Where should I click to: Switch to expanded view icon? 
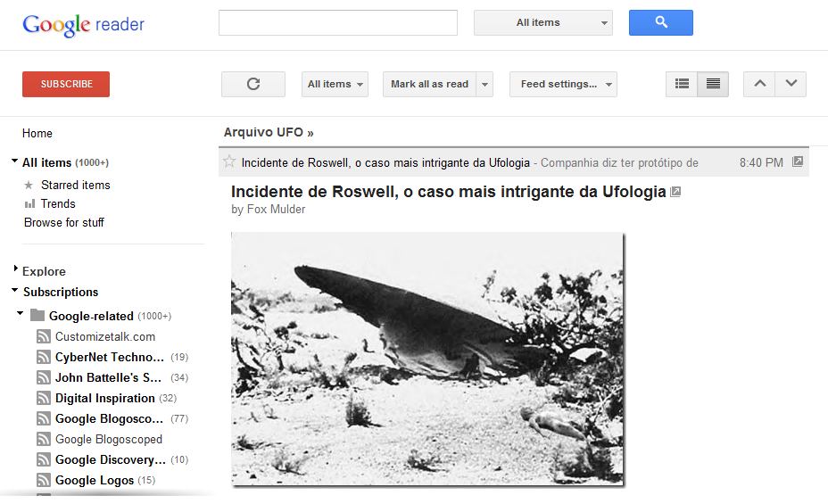point(713,84)
